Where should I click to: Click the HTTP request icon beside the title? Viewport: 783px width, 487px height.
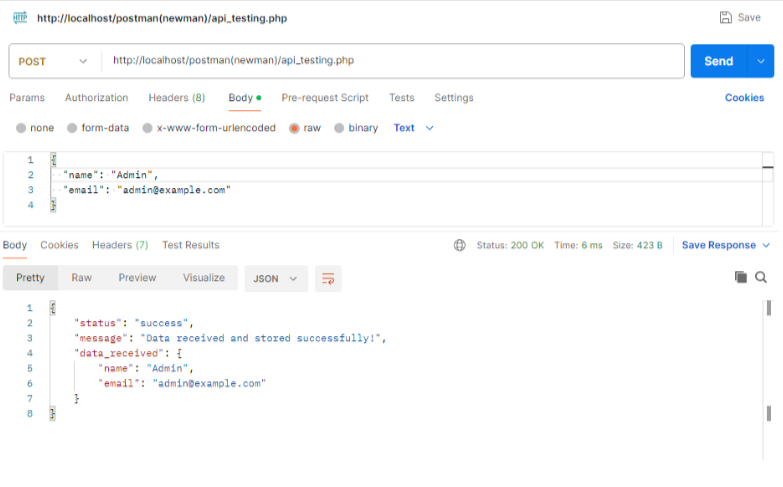click(x=20, y=18)
